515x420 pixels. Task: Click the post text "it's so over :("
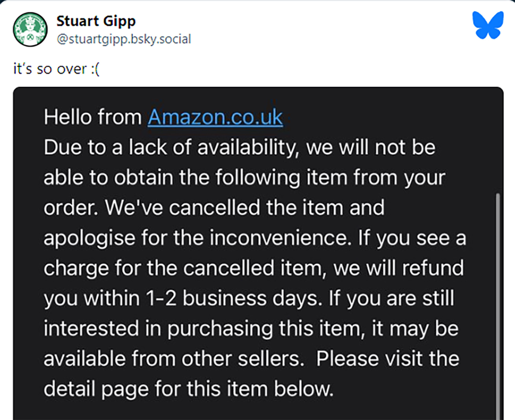pos(56,69)
